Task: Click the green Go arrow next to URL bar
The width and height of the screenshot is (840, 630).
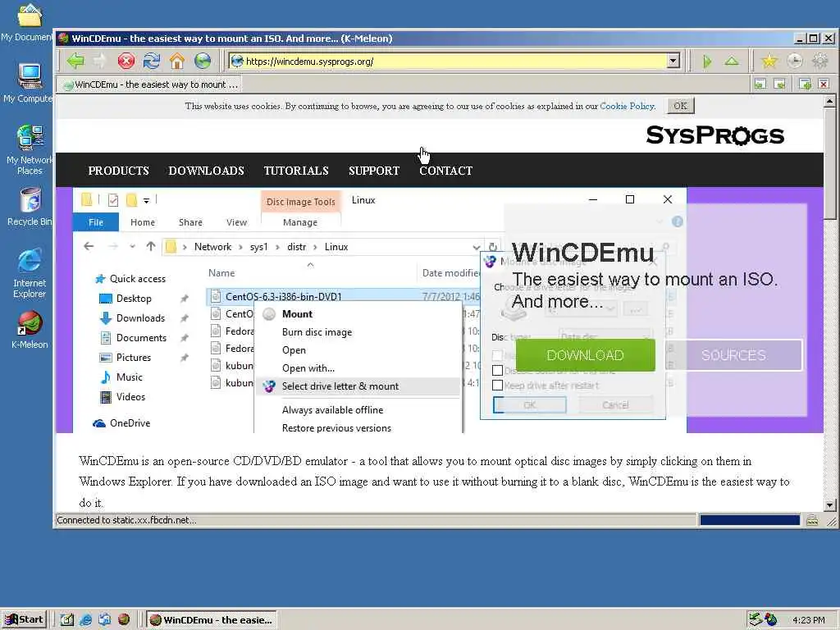Action: (x=707, y=62)
